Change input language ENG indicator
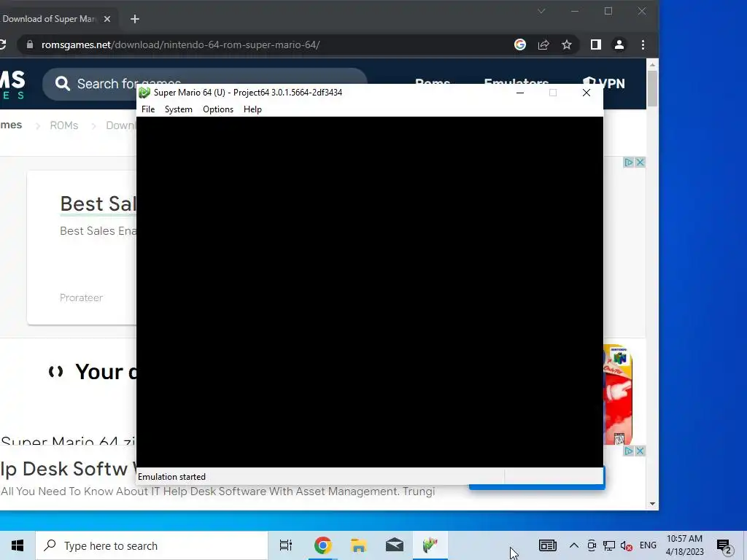 pyautogui.click(x=648, y=545)
